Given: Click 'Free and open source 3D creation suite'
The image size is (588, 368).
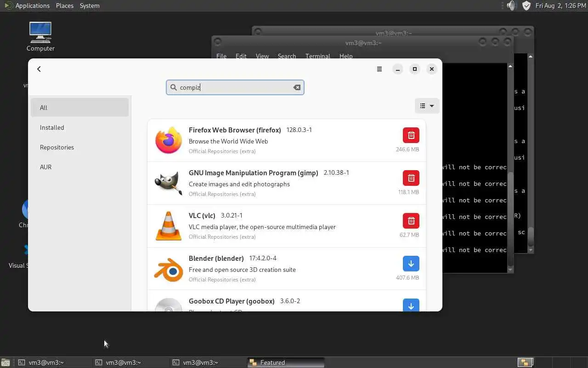Looking at the screenshot, I should [242, 270].
